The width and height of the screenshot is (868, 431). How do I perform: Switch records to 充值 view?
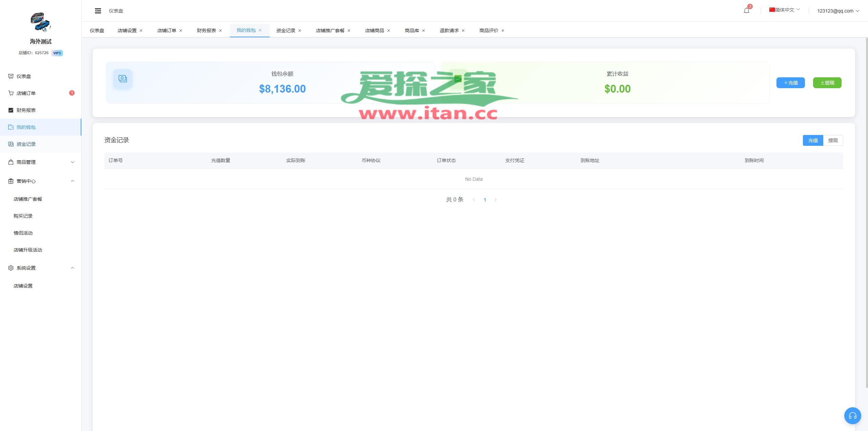click(813, 140)
